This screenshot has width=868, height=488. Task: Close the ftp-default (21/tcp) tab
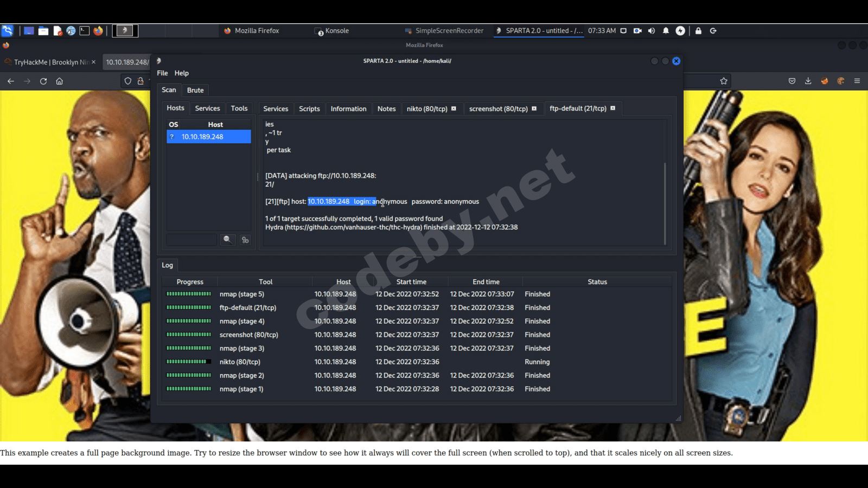coord(612,108)
